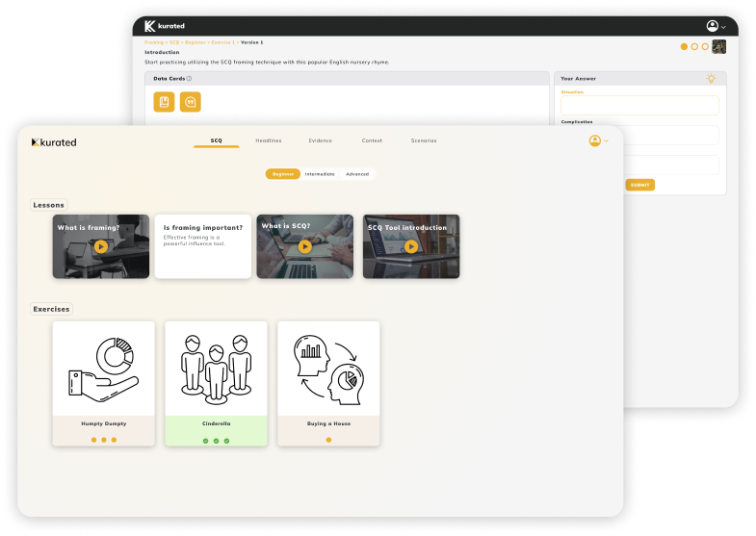756x536 pixels.
Task: Select the Advanced difficulty level
Action: [x=357, y=174]
